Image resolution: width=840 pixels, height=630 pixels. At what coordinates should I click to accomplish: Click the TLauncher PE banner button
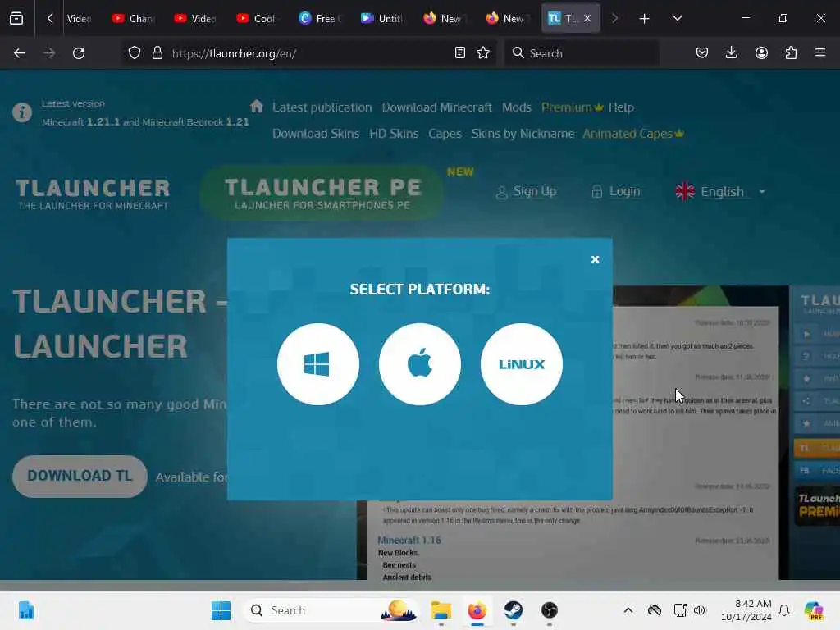pos(322,194)
